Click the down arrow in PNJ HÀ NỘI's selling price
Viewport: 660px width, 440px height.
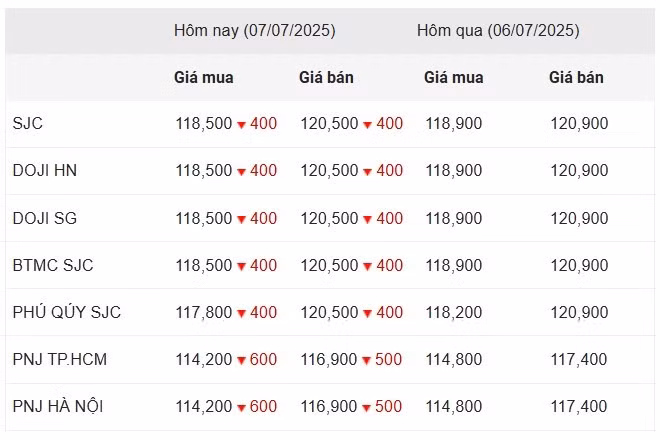pos(367,408)
